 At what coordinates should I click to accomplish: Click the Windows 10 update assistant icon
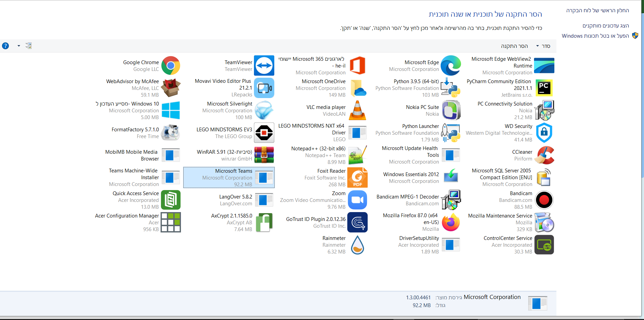pyautogui.click(x=171, y=110)
